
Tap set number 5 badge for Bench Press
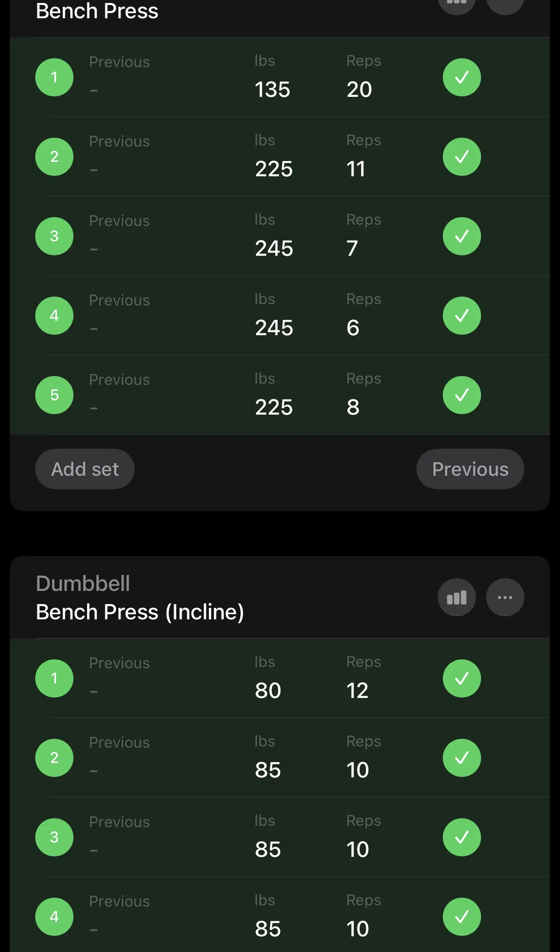coord(54,395)
